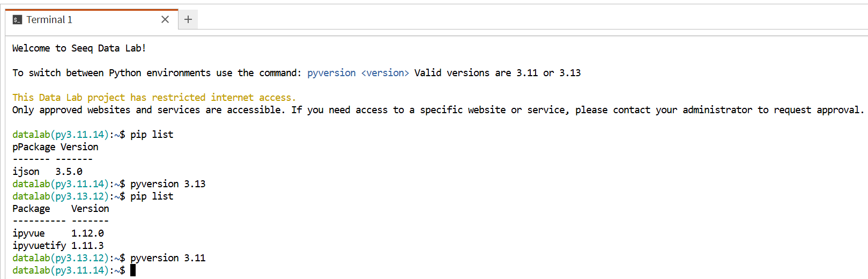
Task: Click the ipyvuetify 1.11.3 package row
Action: pyautogui.click(x=58, y=246)
